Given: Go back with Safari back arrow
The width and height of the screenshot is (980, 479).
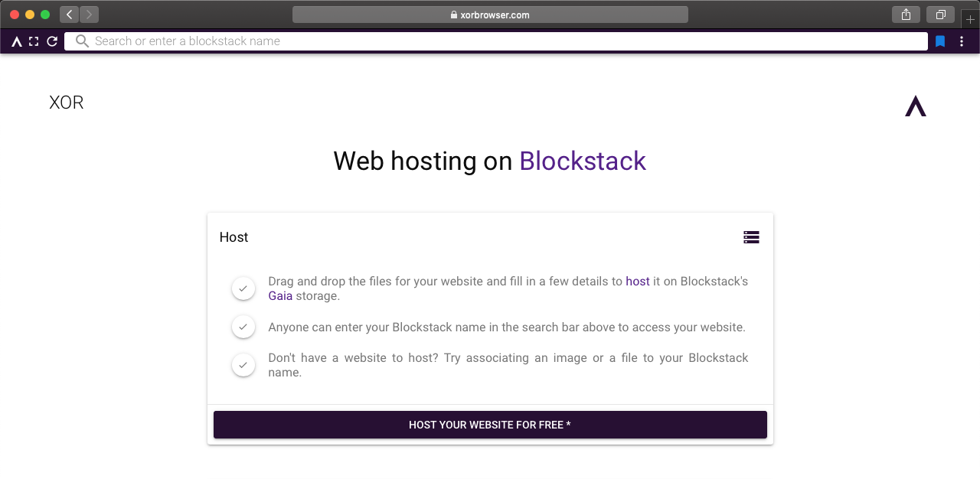Looking at the screenshot, I should tap(69, 15).
